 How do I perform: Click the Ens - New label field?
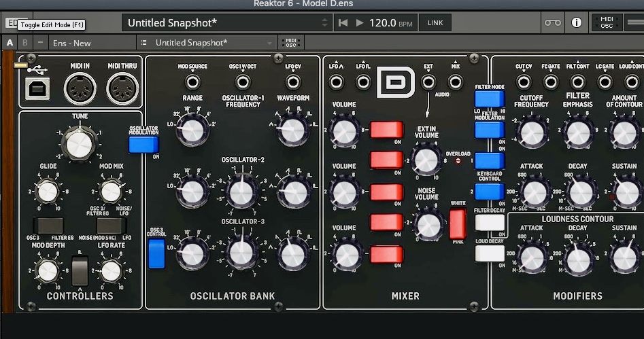92,43
